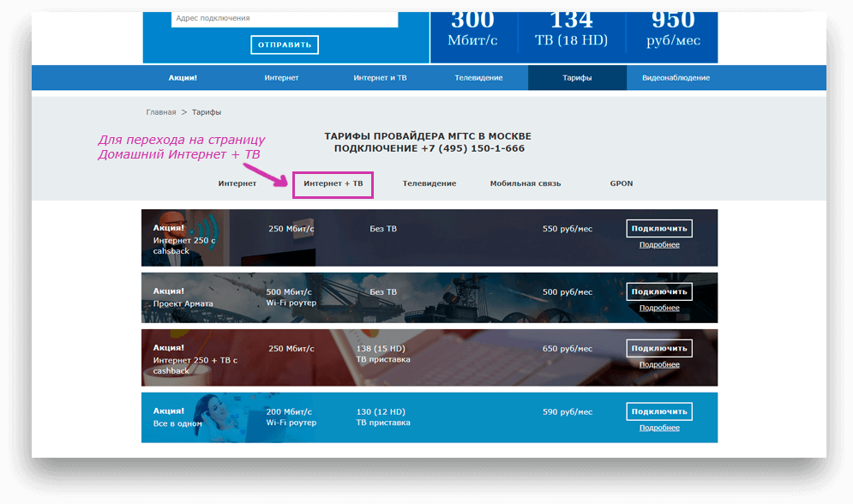The image size is (853, 504).
Task: Switch to the highlighted Интернет + ТВ tab
Action: point(333,183)
